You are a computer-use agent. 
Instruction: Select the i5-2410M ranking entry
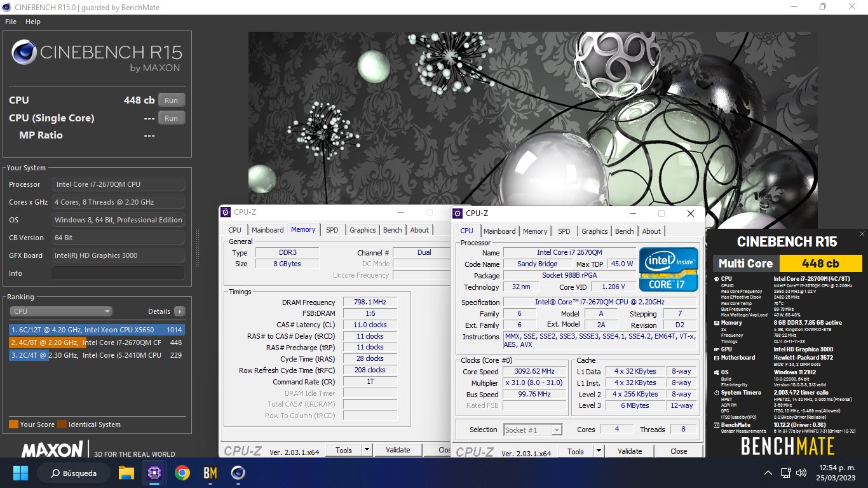click(97, 355)
